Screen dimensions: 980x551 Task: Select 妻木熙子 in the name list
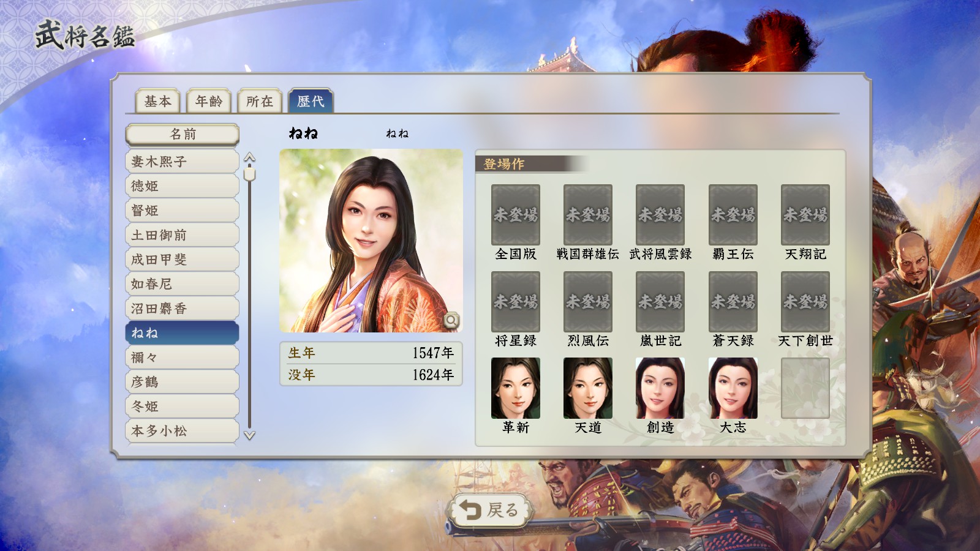(x=182, y=162)
